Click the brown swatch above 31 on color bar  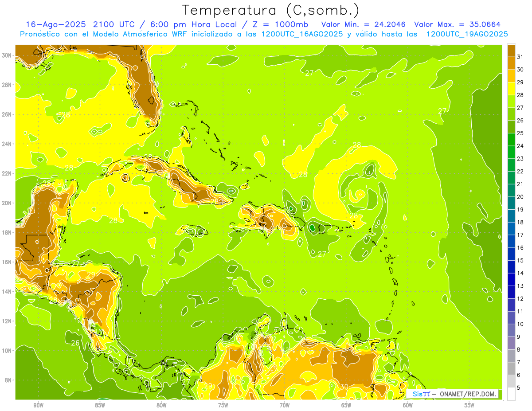[511, 50]
